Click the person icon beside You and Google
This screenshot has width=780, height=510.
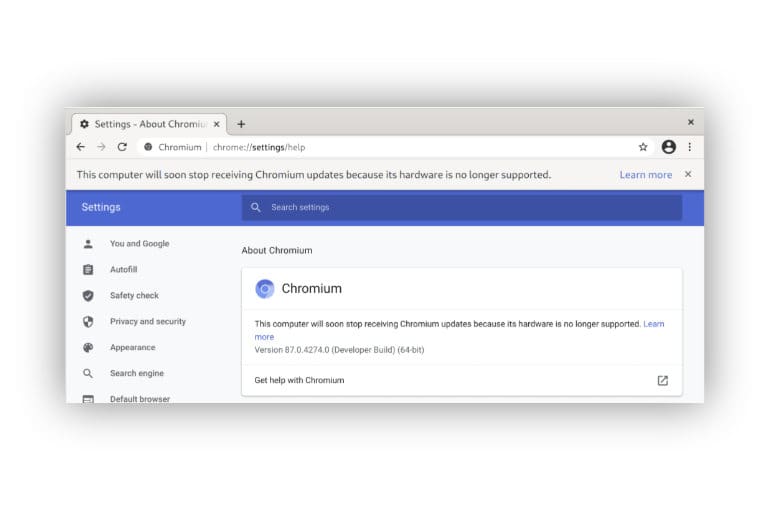(x=88, y=244)
